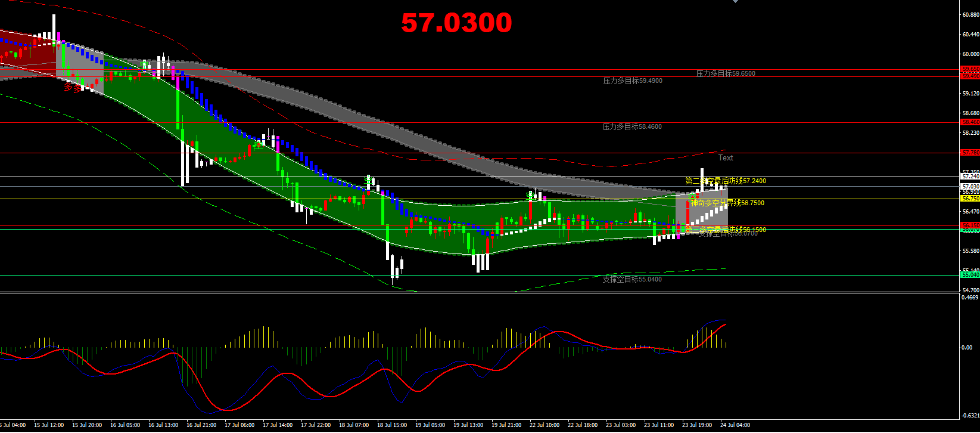Click the time label 17 Jul 14:00
980x433 pixels.
tap(278, 426)
